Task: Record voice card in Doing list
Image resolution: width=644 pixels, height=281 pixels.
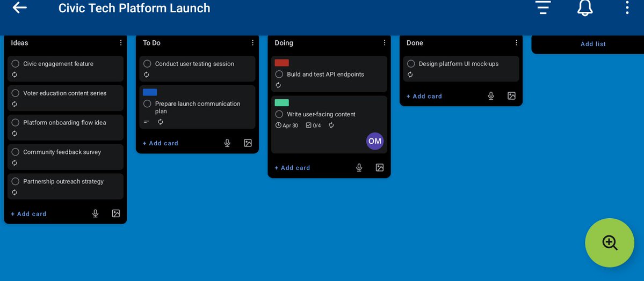Action: tap(359, 167)
